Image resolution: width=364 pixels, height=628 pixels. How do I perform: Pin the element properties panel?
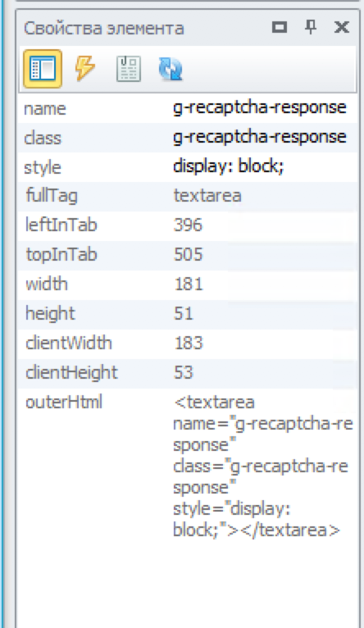click(311, 27)
